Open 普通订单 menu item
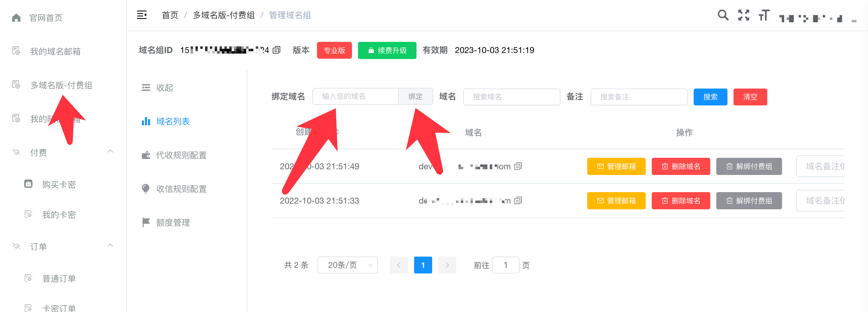This screenshot has height=312, width=868. tap(59, 279)
